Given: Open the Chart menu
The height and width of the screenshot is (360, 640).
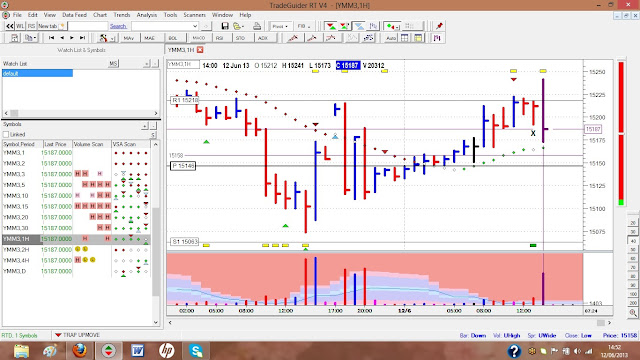Looking at the screenshot, I should [x=100, y=15].
